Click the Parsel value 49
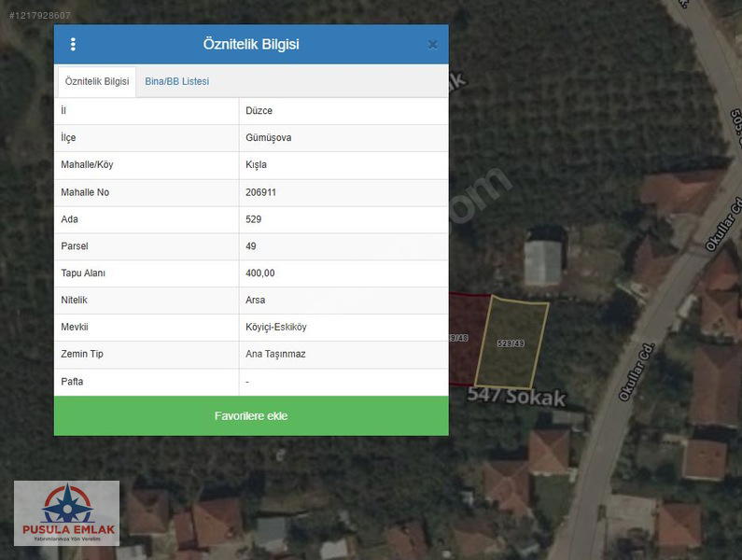 (250, 246)
